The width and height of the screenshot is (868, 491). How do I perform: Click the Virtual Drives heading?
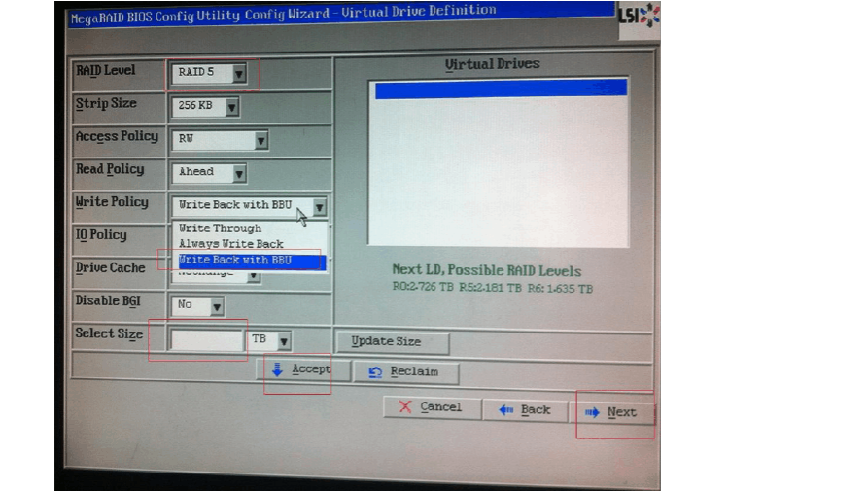(492, 64)
